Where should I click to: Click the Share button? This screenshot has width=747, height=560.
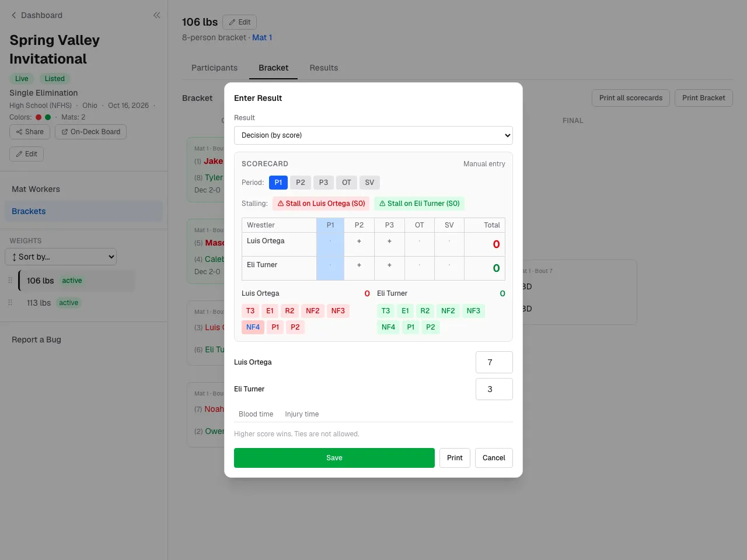[x=30, y=132]
